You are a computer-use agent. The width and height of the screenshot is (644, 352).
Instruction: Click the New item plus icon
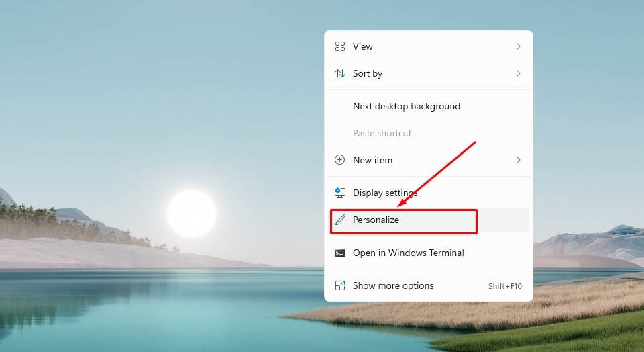click(x=339, y=160)
